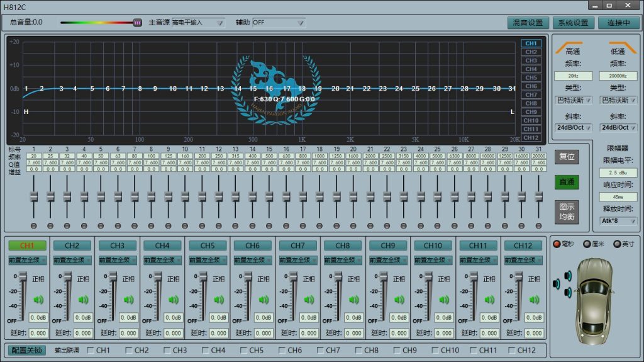This screenshot has height=362, width=644.
Task: Click the round reset knob under band 1
Action: coord(34,226)
